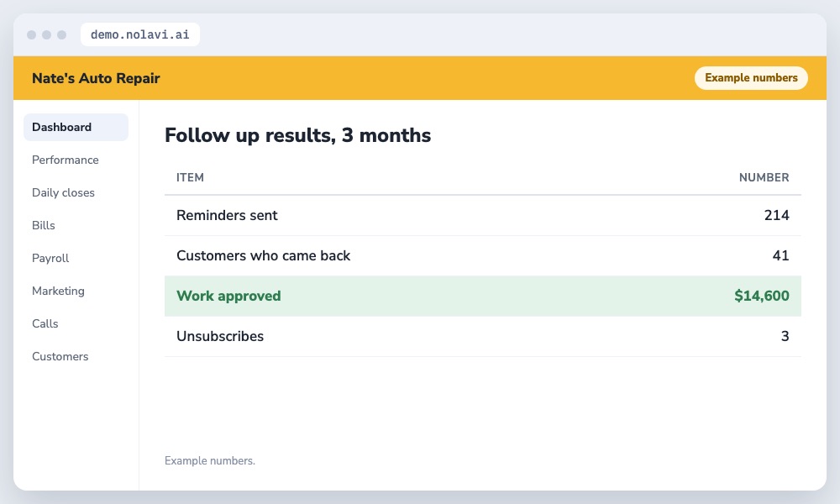Viewport: 840px width, 504px height.
Task: Select the Unsubscribes row label
Action: pos(220,336)
